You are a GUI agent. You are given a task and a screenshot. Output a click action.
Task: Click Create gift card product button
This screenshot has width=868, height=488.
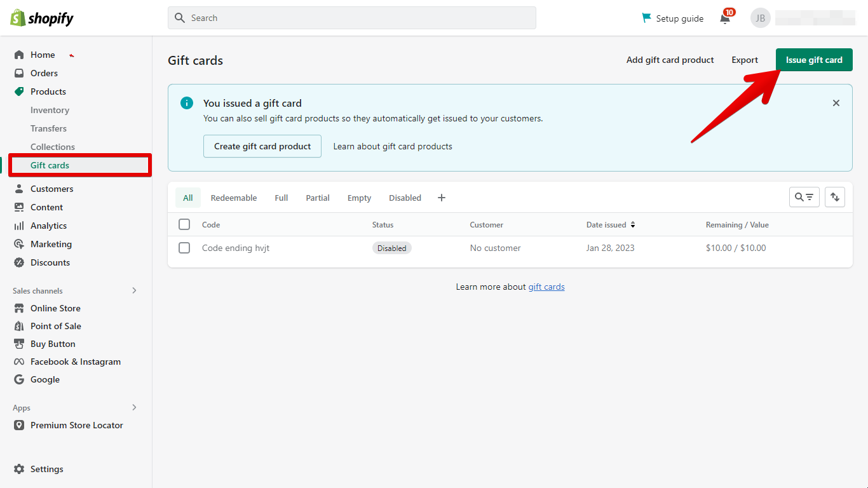(262, 146)
